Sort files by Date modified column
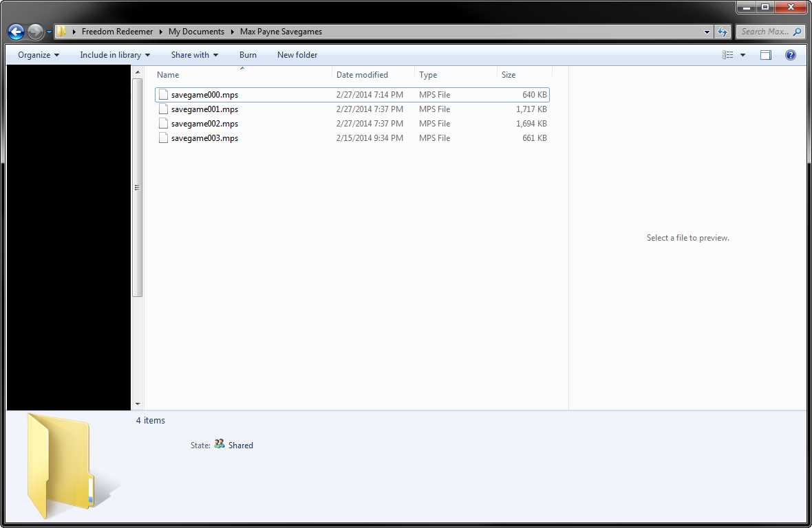The width and height of the screenshot is (812, 528). [x=362, y=75]
